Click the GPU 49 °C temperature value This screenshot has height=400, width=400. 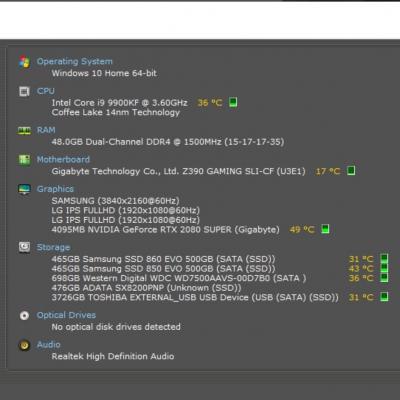pyautogui.click(x=302, y=230)
